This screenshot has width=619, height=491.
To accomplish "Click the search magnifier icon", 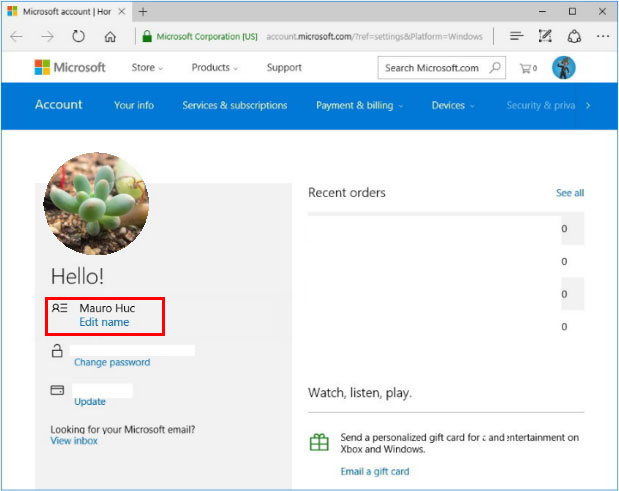I will tap(495, 67).
